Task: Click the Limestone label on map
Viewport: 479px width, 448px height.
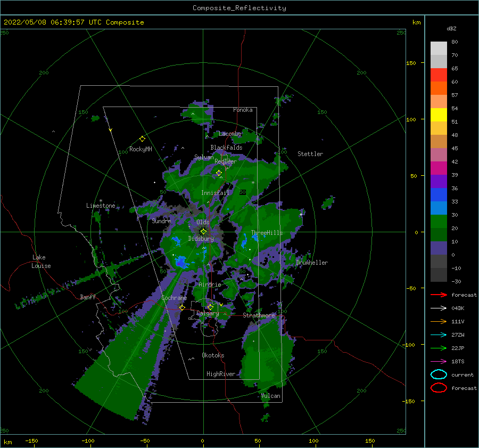Action: point(101,206)
